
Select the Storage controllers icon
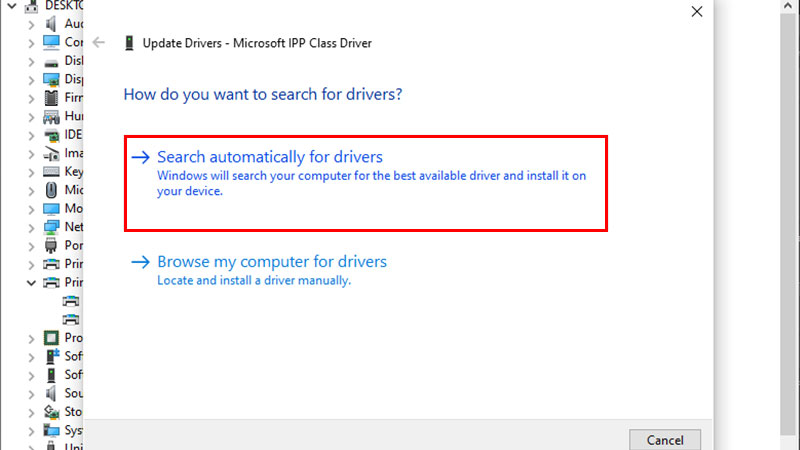tap(51, 412)
